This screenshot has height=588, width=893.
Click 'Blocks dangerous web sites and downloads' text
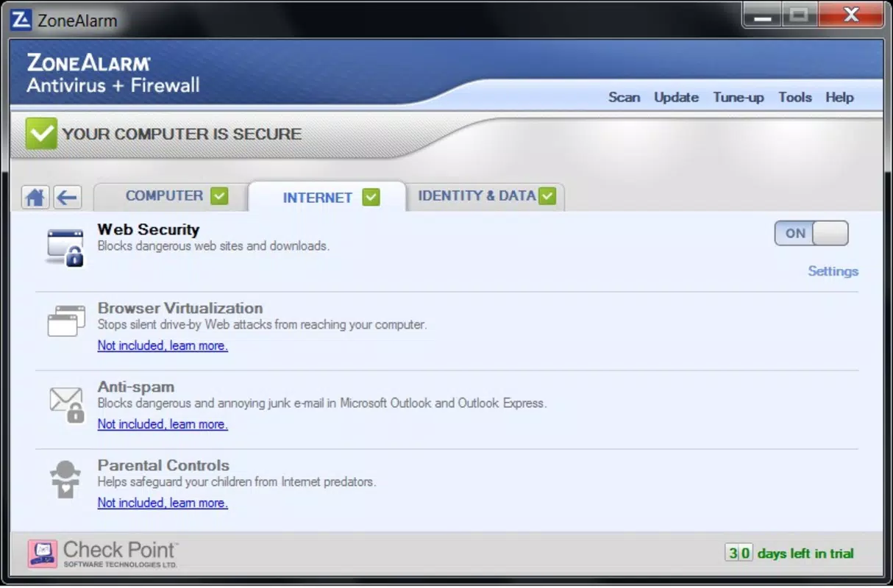pyautogui.click(x=213, y=246)
